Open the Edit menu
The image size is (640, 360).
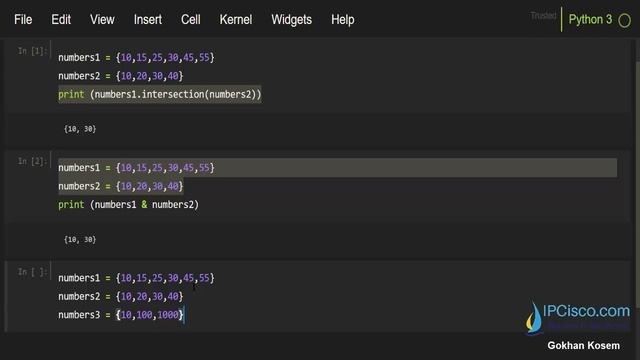pyautogui.click(x=61, y=20)
